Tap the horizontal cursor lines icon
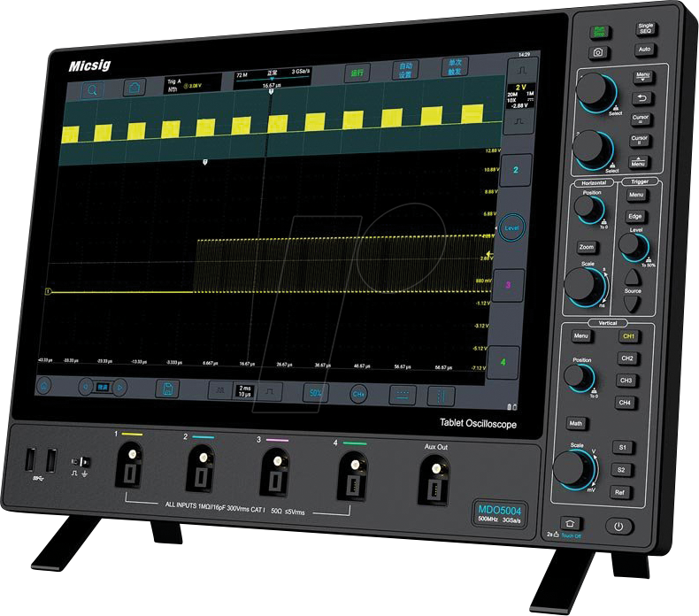This screenshot has width=699, height=616. tap(403, 396)
